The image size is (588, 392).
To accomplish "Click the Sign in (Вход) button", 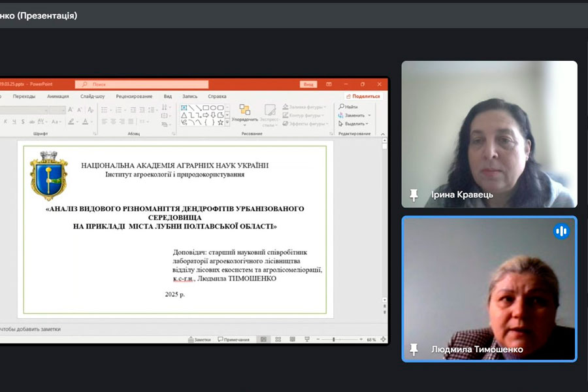I will 308,84.
